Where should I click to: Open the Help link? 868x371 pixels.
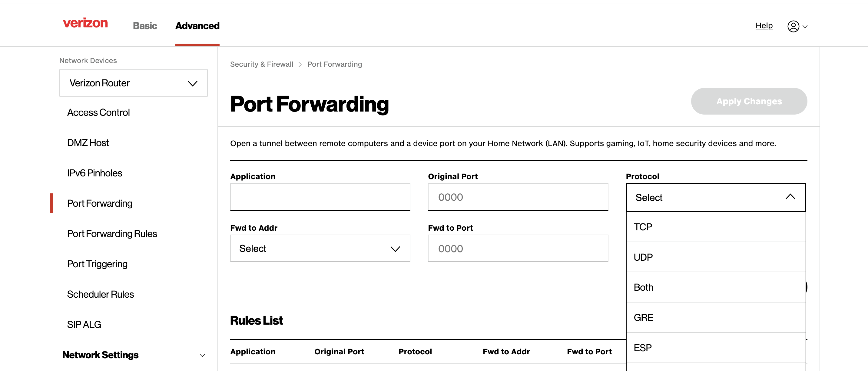tap(764, 26)
